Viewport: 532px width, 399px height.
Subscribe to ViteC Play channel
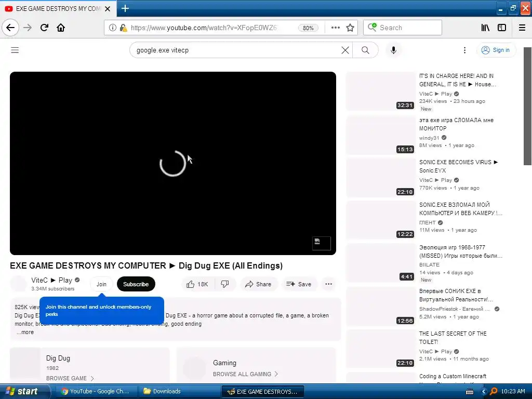pyautogui.click(x=136, y=284)
